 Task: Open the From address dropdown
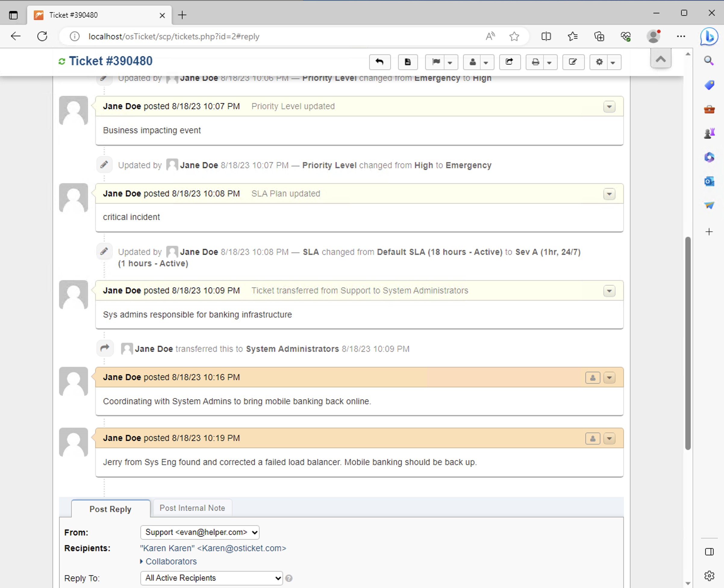point(199,532)
